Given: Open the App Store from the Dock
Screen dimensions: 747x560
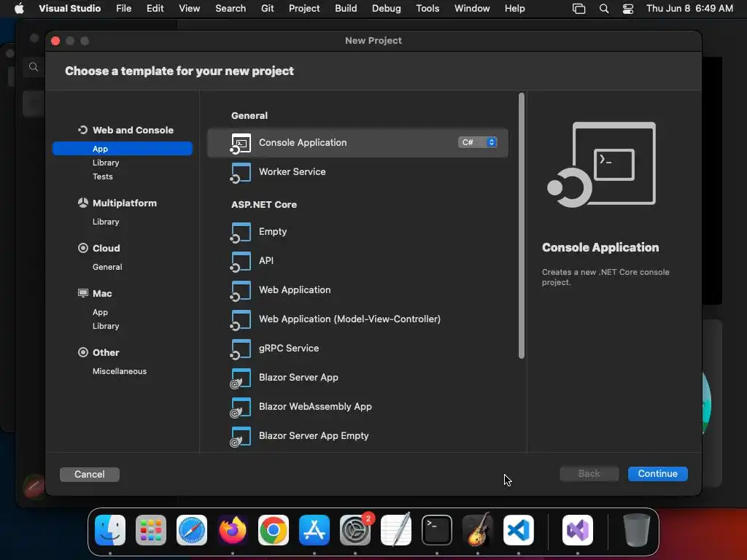Looking at the screenshot, I should 314,530.
